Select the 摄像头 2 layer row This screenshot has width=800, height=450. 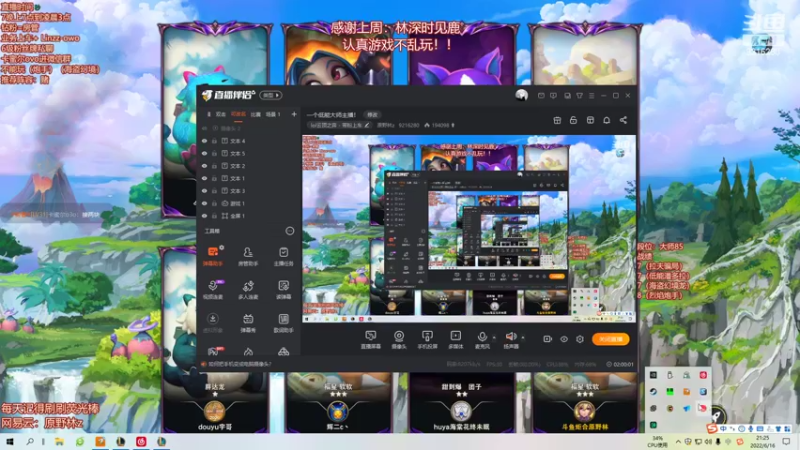[x=249, y=129]
